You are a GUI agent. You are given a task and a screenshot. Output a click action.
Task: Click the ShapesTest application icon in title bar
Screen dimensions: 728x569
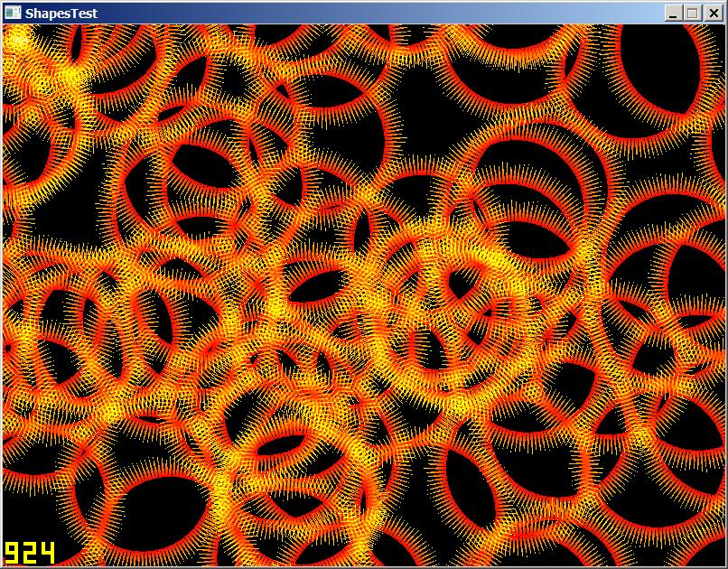click(x=13, y=13)
